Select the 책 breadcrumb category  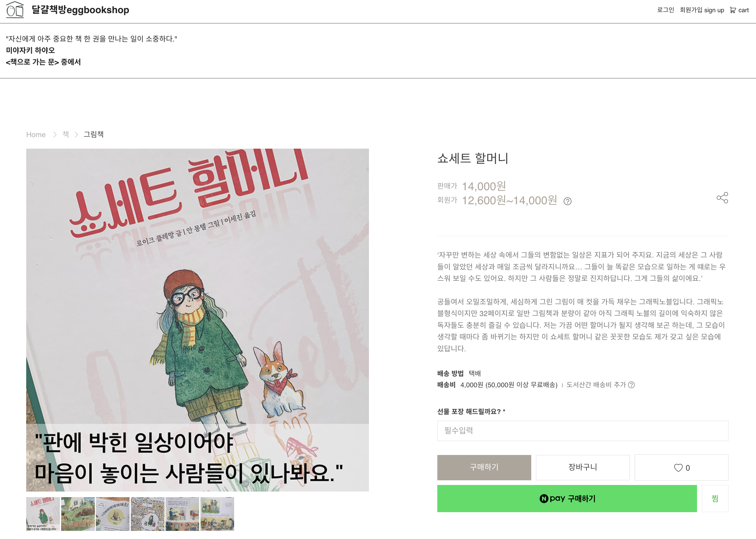[66, 134]
